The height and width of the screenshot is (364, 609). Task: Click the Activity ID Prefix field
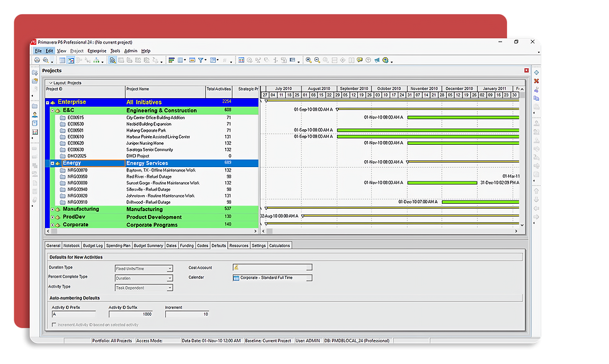pyautogui.click(x=73, y=314)
